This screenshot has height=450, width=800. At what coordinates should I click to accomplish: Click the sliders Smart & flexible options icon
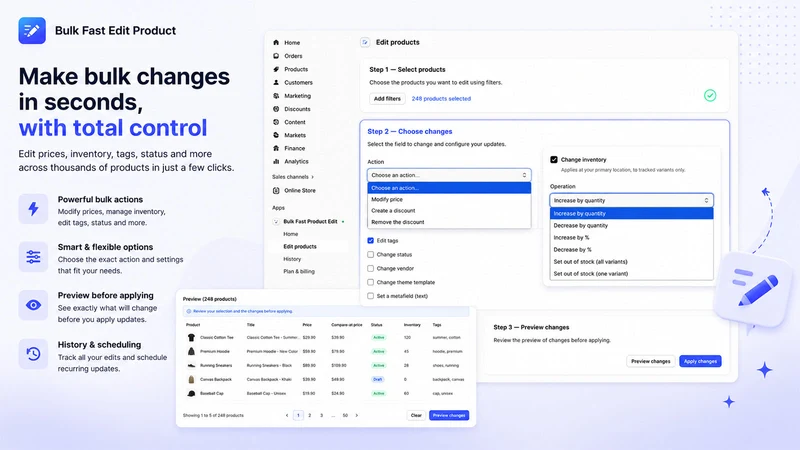[33, 257]
